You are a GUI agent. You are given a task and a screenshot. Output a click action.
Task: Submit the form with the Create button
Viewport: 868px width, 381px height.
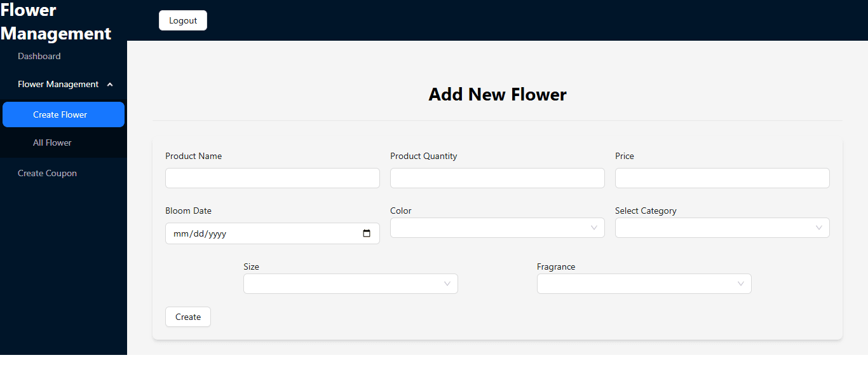[188, 317]
